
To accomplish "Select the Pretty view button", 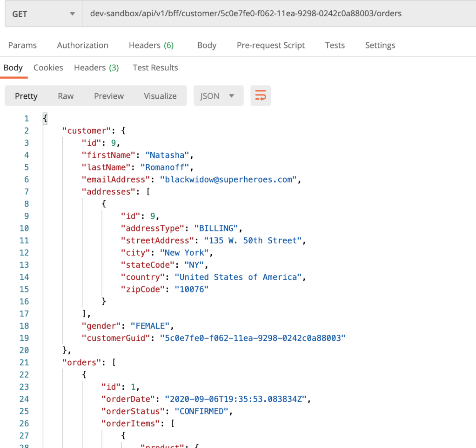I will tap(26, 96).
